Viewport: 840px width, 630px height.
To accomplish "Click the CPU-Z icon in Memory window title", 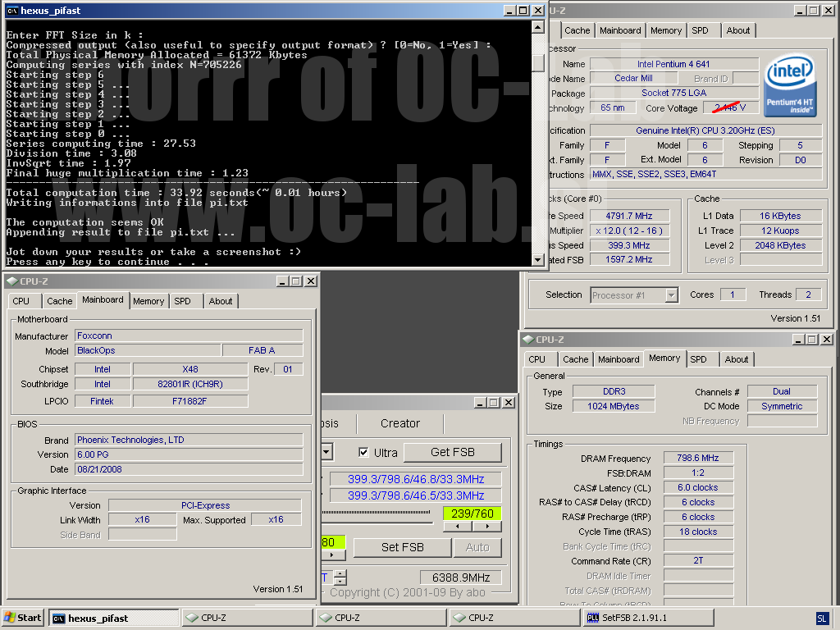I will (528, 340).
